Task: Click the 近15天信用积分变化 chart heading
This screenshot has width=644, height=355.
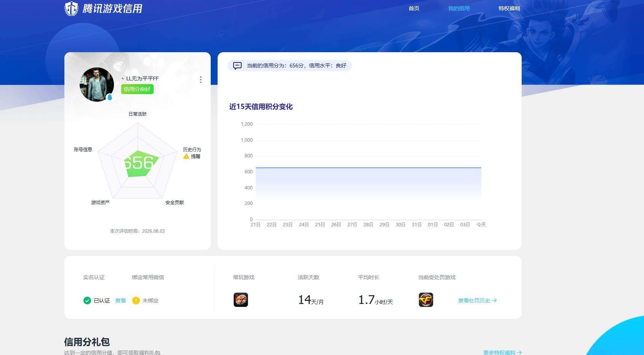Action: click(261, 107)
